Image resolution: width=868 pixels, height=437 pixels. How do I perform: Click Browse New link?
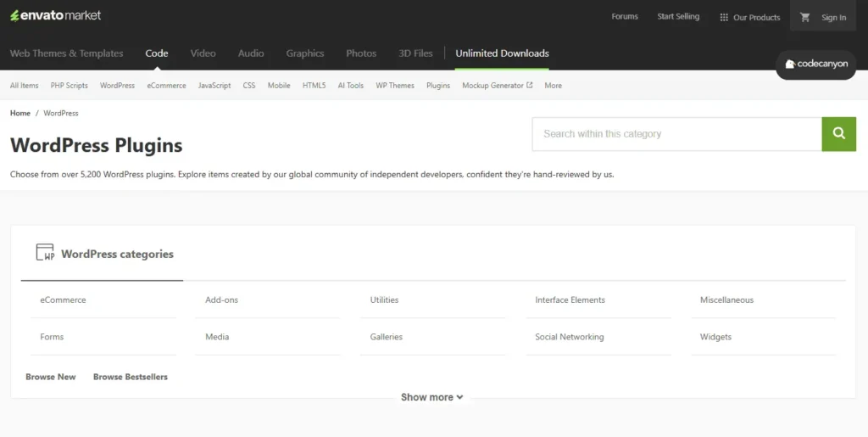(50, 377)
